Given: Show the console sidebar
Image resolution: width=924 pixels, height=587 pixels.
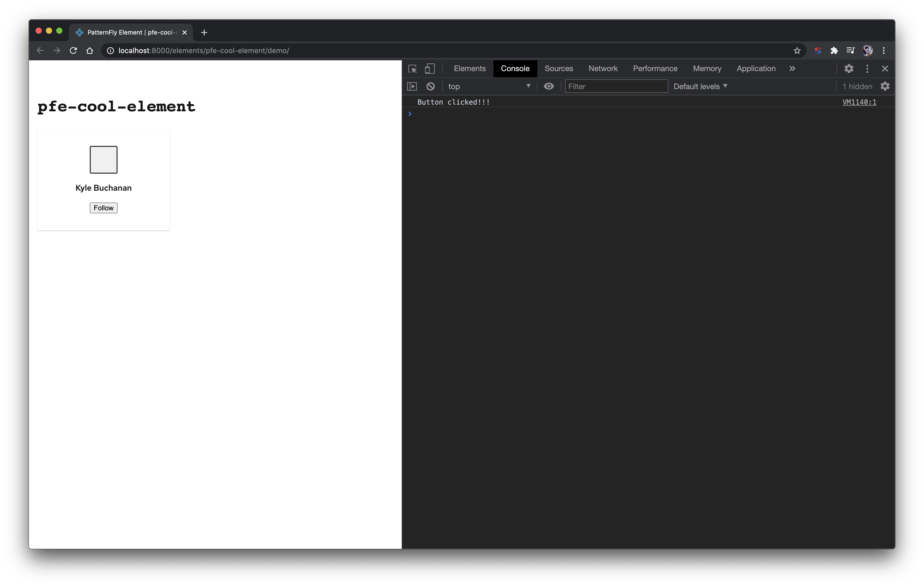Looking at the screenshot, I should [x=412, y=86].
